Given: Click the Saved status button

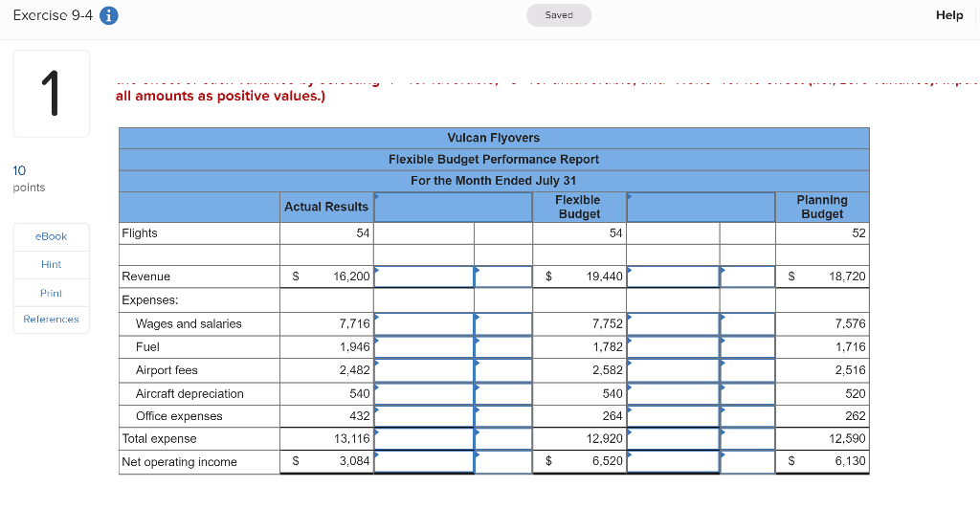Looking at the screenshot, I should click(559, 15).
